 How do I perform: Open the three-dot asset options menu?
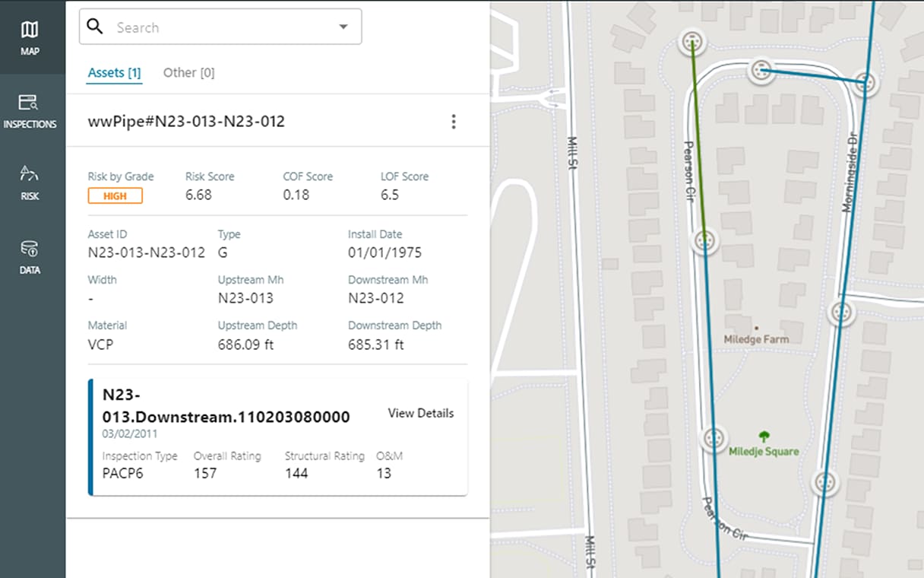454,122
